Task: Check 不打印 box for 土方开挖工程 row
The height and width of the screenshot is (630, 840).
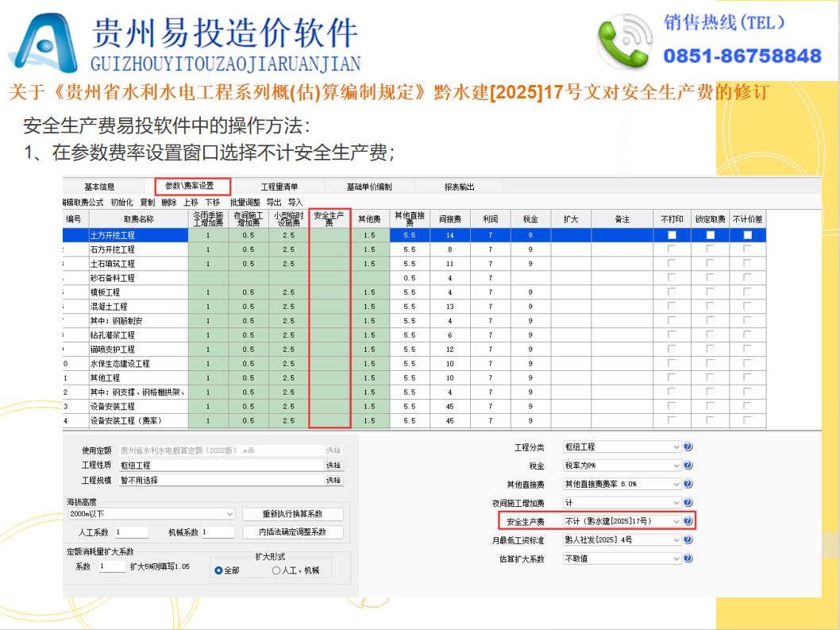Action: 672,235
